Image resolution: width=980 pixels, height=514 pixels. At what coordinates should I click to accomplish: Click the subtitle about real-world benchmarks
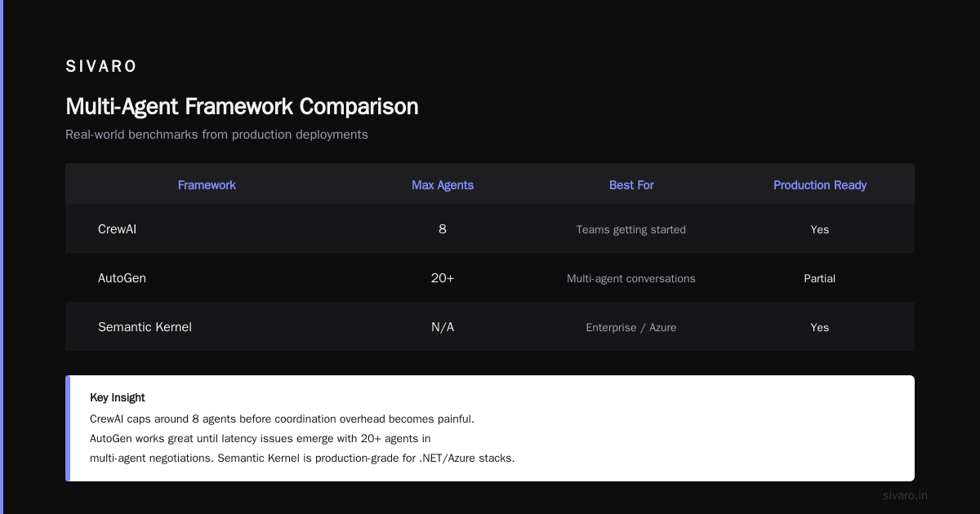pyautogui.click(x=216, y=135)
